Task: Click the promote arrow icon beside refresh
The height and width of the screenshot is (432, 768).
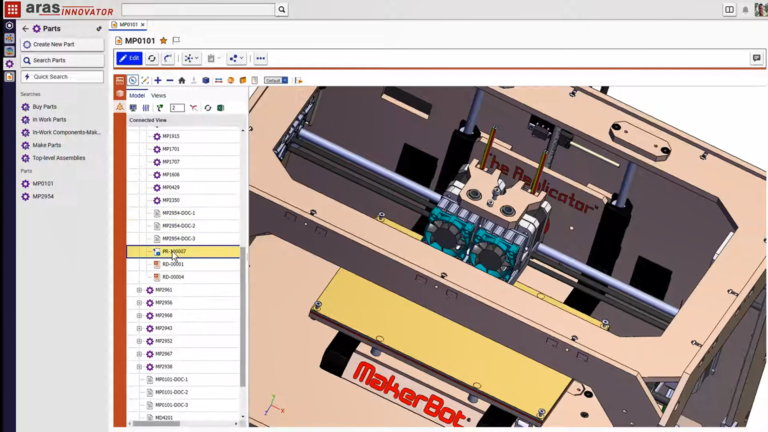Action: click(x=168, y=58)
